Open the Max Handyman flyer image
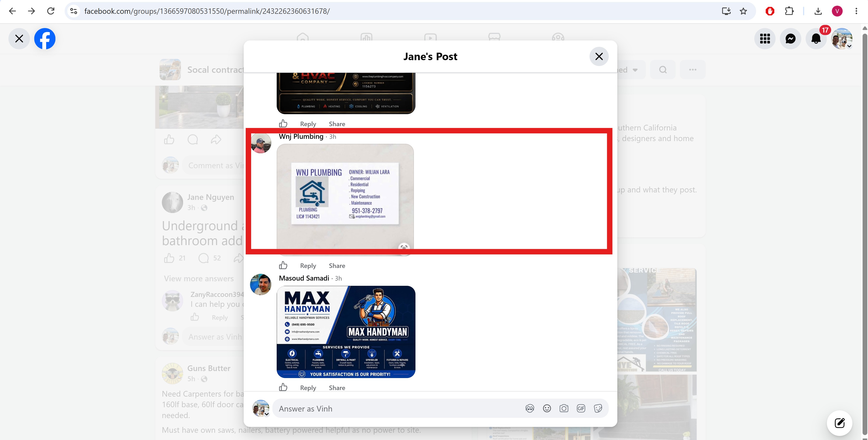Viewport: 868px width, 440px height. [346, 332]
